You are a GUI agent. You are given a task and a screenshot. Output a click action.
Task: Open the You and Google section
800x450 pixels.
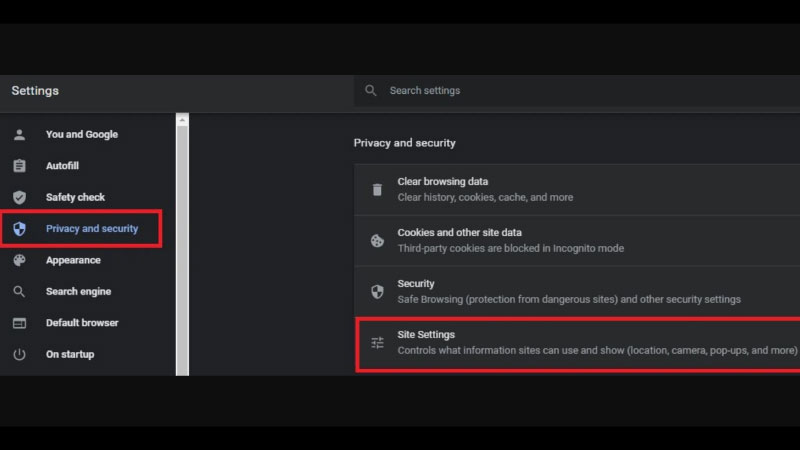81,135
